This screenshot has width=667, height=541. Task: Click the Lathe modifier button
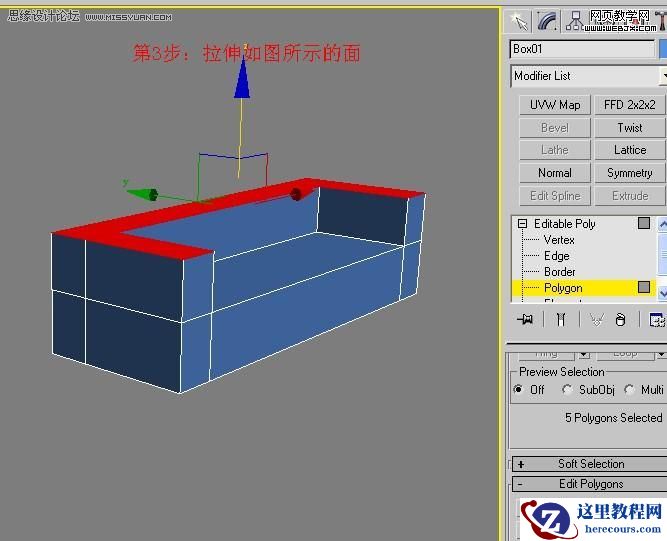click(555, 150)
